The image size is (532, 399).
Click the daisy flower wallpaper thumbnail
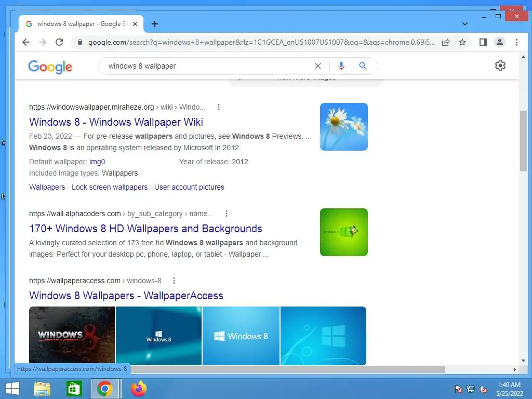[344, 127]
